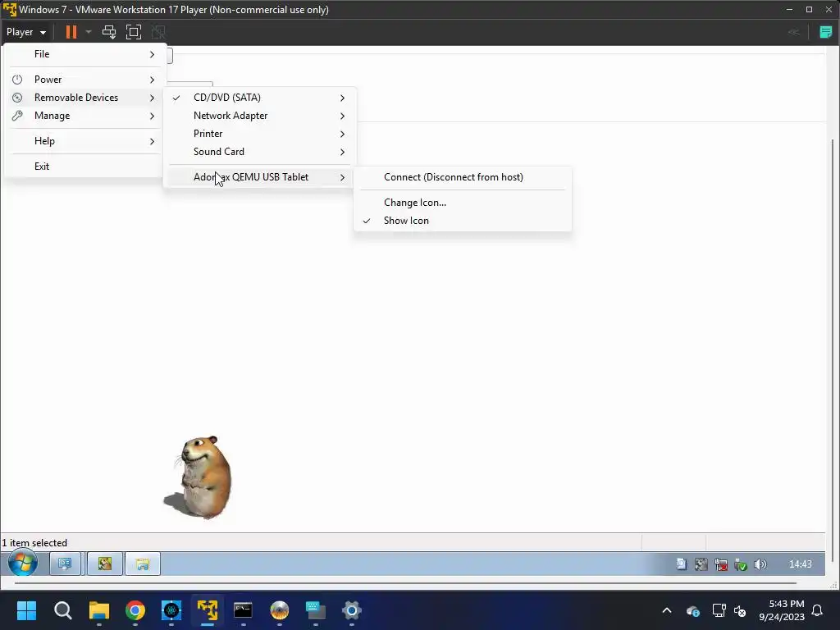Click first Windows 7 taskbar button with monitor icon
This screenshot has width=840, height=630.
pyautogui.click(x=65, y=564)
